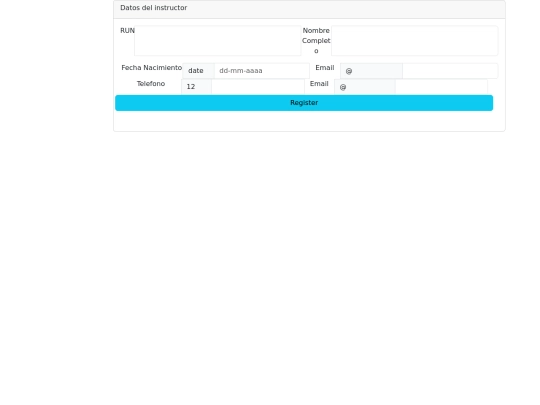Click the 'Telefono' label
Viewport: 540px width, 405px height.
[151, 84]
